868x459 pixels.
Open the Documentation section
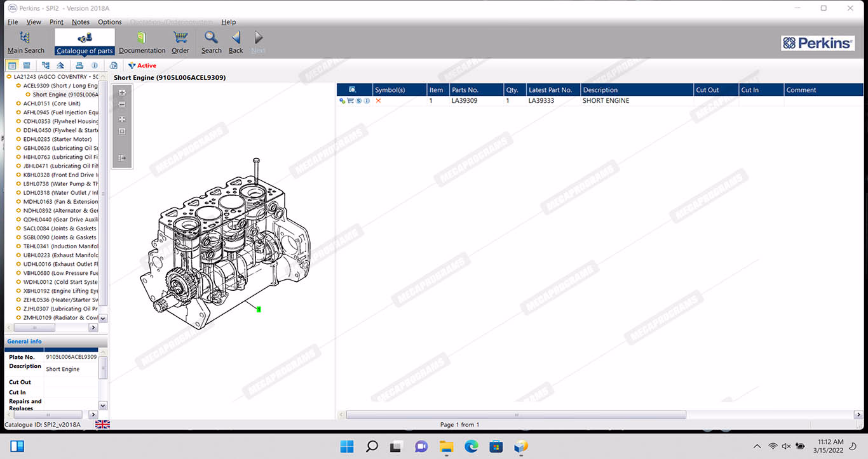(x=142, y=43)
